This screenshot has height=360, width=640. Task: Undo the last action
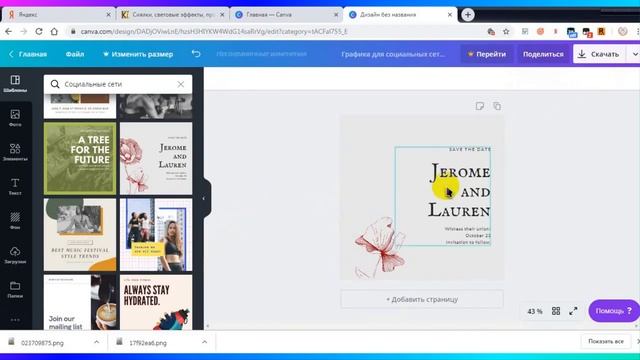coord(196,54)
